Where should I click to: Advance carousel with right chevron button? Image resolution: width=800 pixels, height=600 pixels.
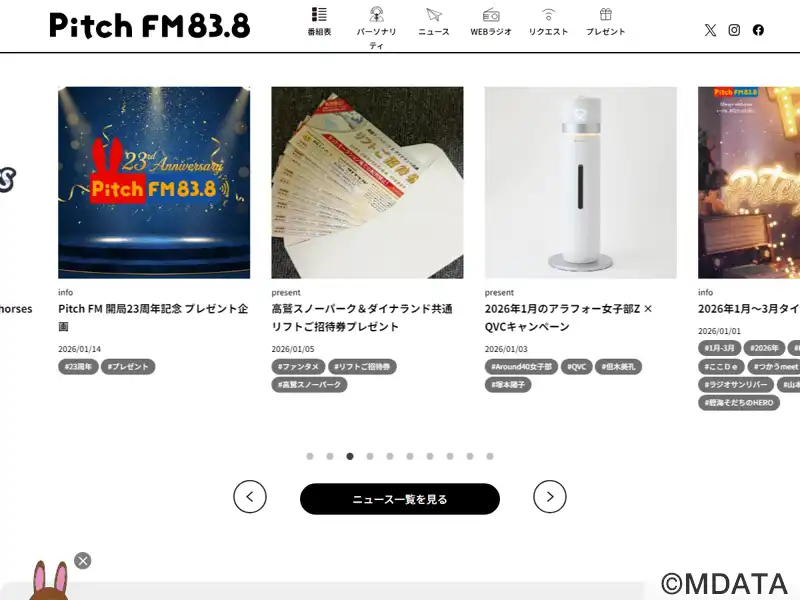[549, 496]
